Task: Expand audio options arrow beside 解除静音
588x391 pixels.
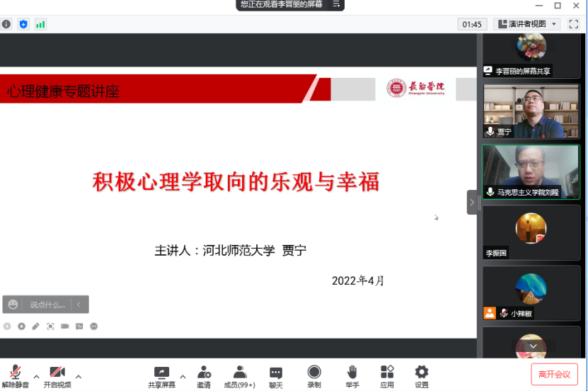Action: point(36,376)
